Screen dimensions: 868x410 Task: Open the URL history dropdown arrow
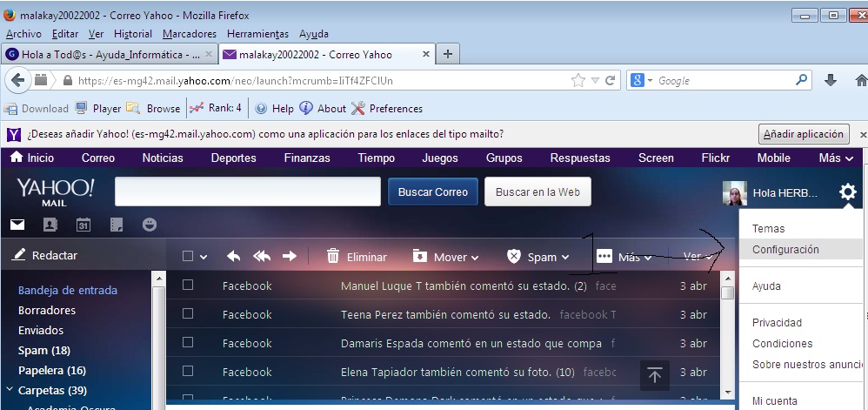[595, 81]
